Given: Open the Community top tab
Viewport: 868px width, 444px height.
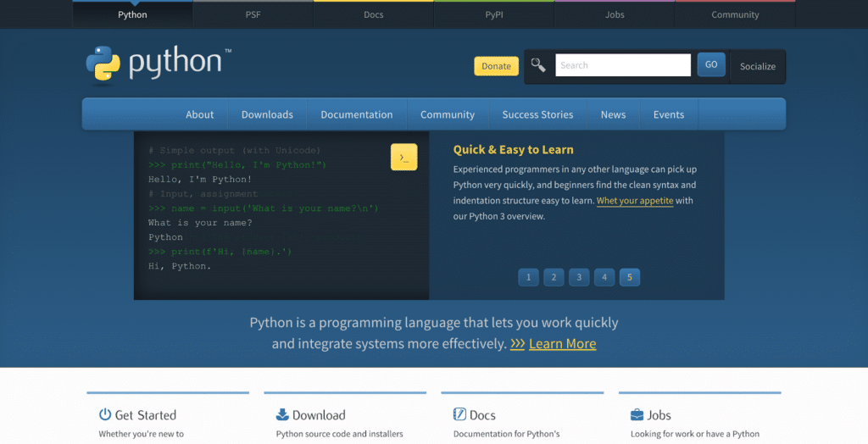Looking at the screenshot, I should (735, 14).
